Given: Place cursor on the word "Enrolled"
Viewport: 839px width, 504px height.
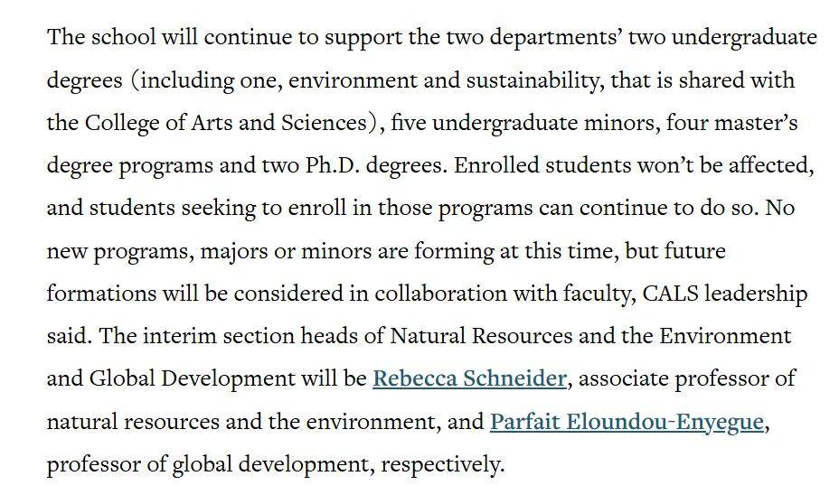Looking at the screenshot, I should coord(493,165).
